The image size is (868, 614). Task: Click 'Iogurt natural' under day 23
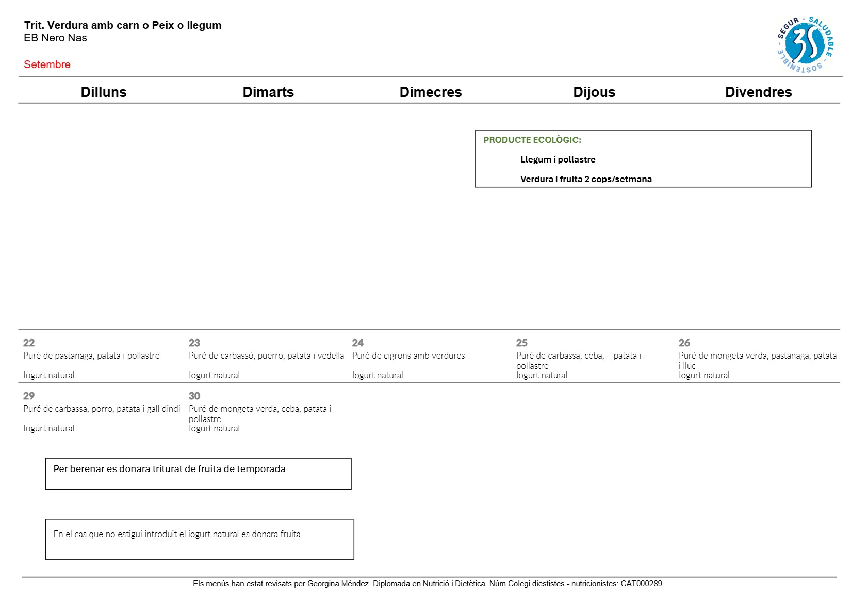[214, 375]
